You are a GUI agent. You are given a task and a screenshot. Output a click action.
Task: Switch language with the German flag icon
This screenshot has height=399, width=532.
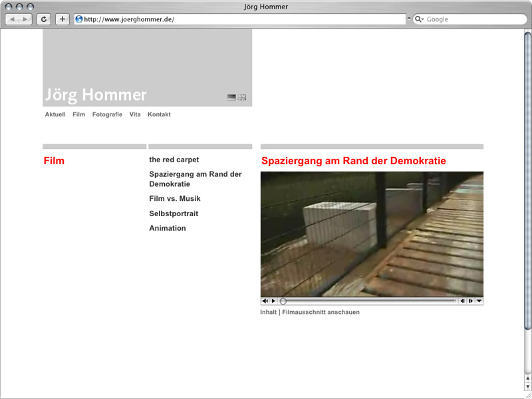pyautogui.click(x=231, y=97)
